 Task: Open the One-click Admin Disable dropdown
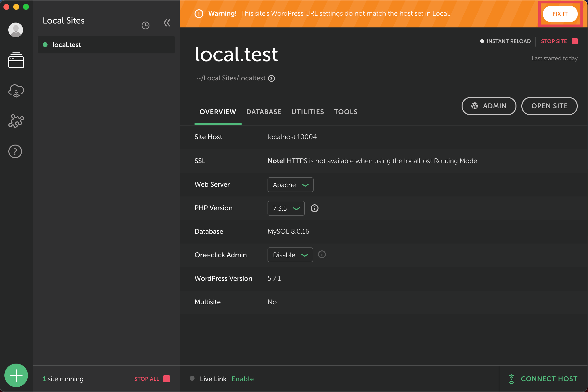point(290,255)
